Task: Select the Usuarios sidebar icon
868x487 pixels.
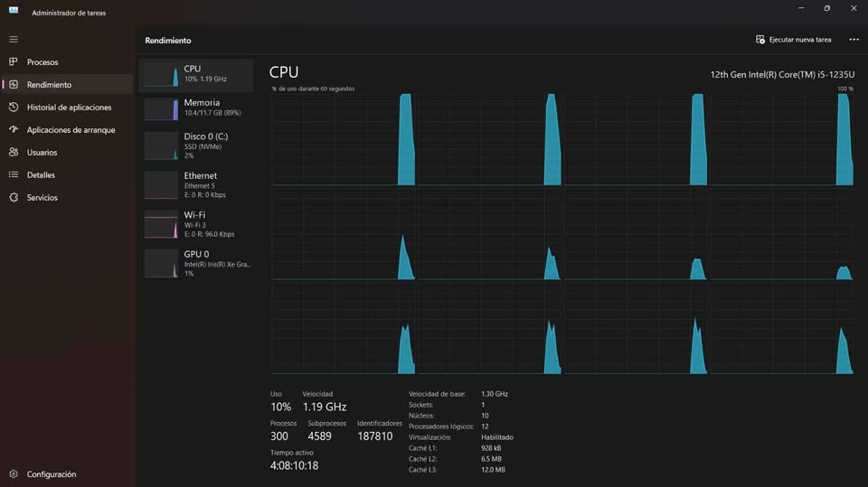Action: click(14, 152)
